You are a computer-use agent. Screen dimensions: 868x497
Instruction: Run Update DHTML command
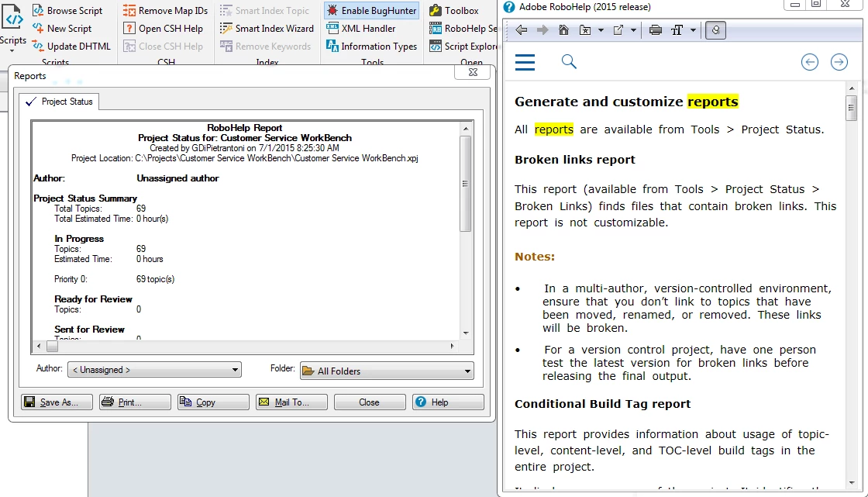click(71, 46)
